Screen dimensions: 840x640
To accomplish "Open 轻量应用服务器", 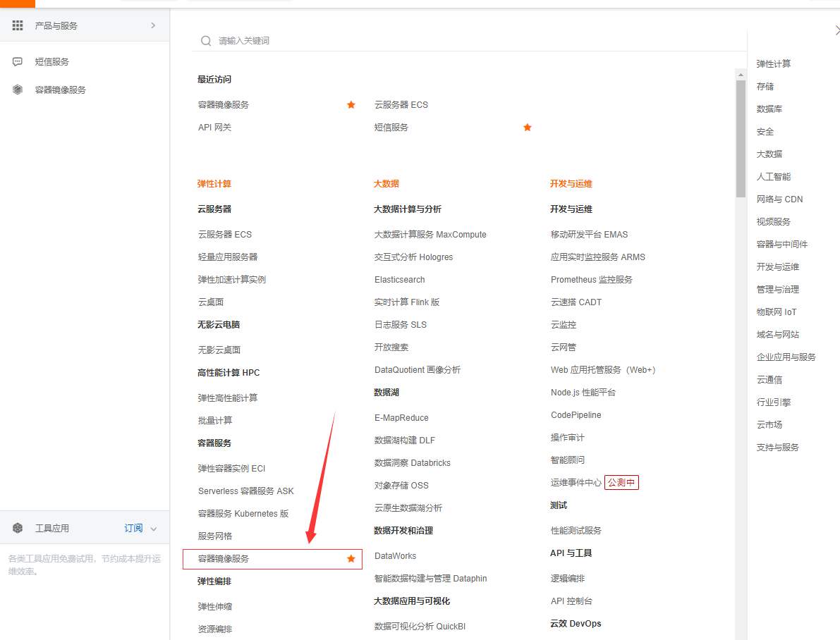I will [x=228, y=257].
